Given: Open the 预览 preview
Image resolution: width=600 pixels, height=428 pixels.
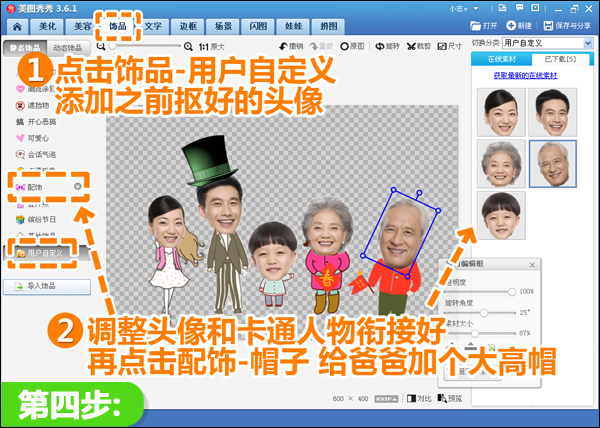Looking at the screenshot, I should (x=450, y=399).
